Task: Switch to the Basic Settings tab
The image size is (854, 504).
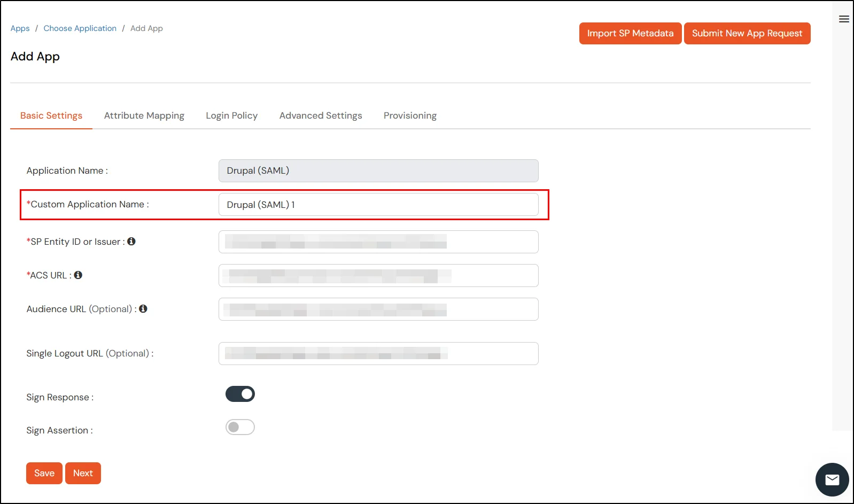Action: coord(51,115)
